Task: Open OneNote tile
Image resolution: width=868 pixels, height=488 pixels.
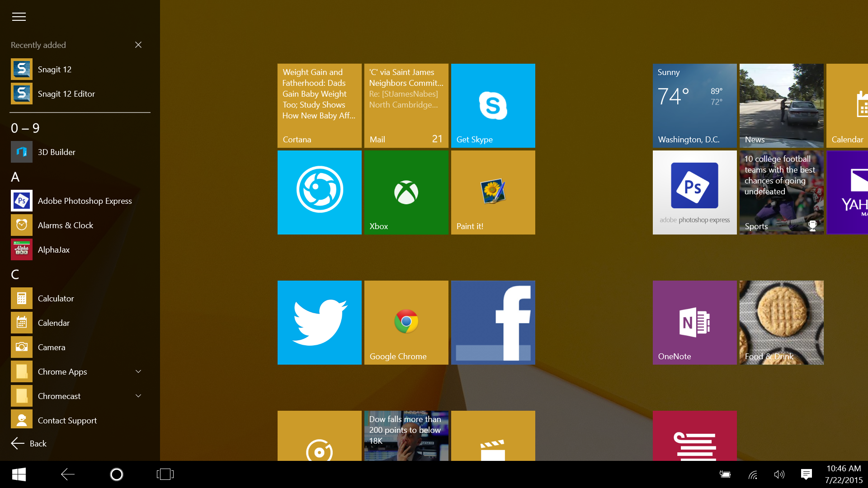Action: point(694,322)
